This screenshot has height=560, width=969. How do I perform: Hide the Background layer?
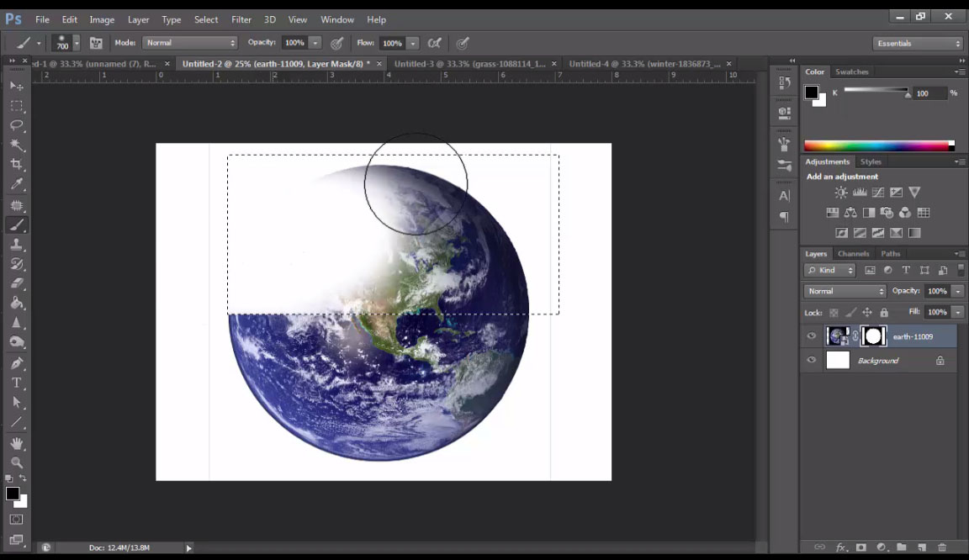pyautogui.click(x=811, y=360)
